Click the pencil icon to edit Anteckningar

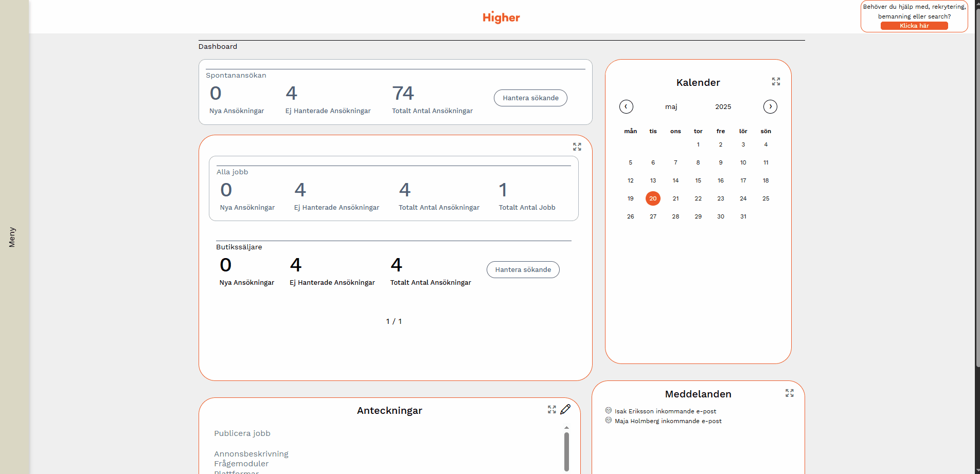click(x=565, y=410)
